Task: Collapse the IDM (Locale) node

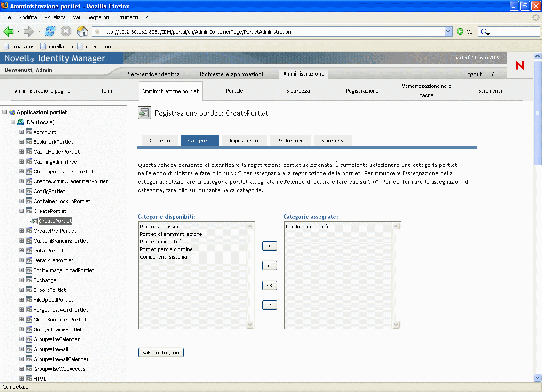Action: pyautogui.click(x=13, y=122)
